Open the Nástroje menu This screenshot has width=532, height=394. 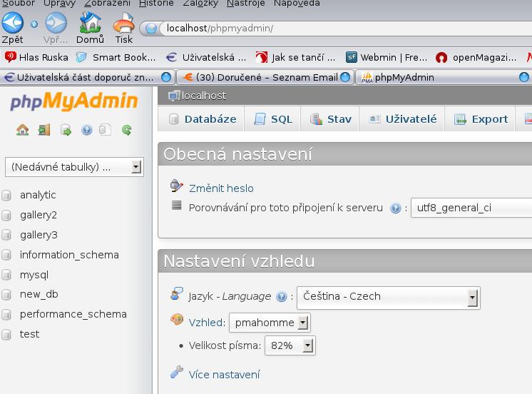click(245, 4)
